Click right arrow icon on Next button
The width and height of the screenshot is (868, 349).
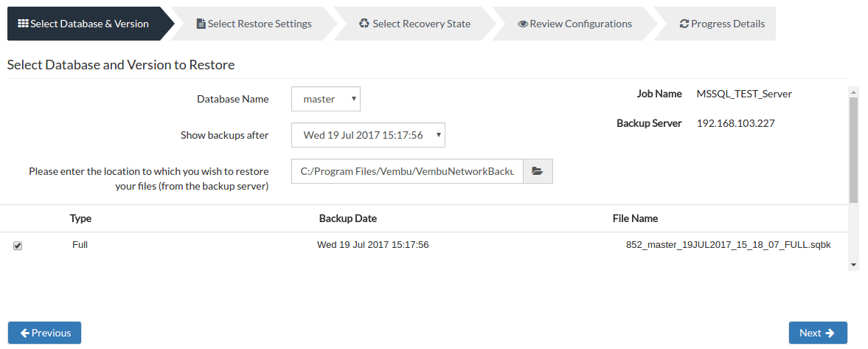click(829, 333)
